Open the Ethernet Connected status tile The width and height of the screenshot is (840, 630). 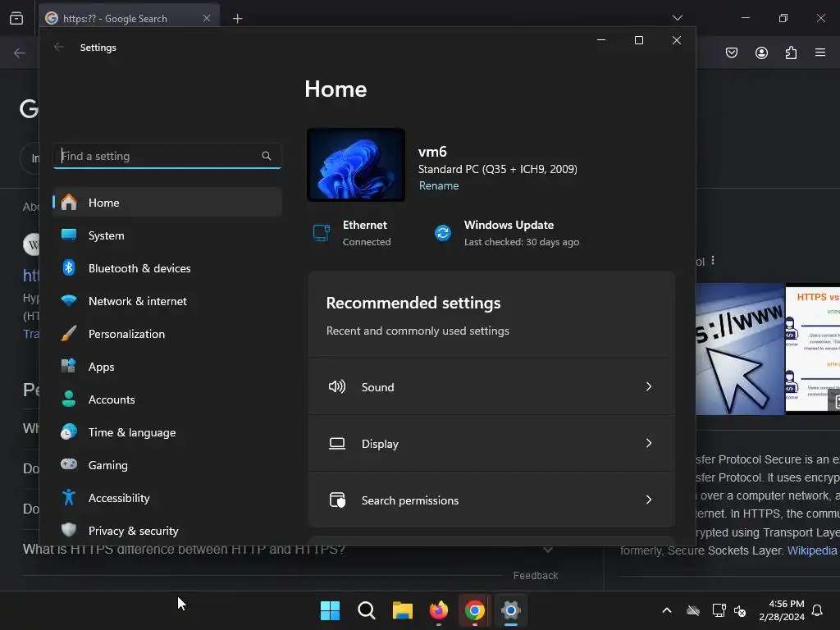(353, 233)
